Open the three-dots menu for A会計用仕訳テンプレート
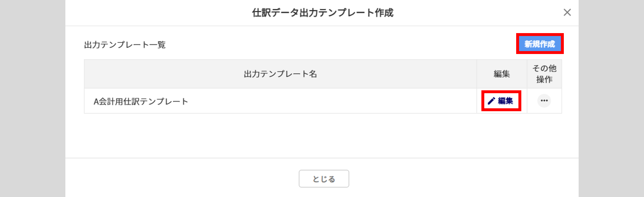This screenshot has width=644, height=197. pos(544,101)
